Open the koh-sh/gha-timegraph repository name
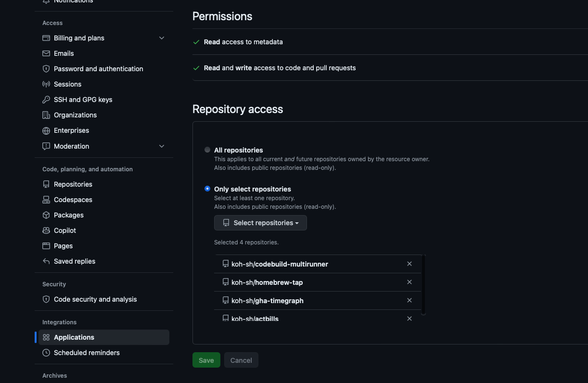Viewport: 588px width, 383px height. pyautogui.click(x=268, y=301)
